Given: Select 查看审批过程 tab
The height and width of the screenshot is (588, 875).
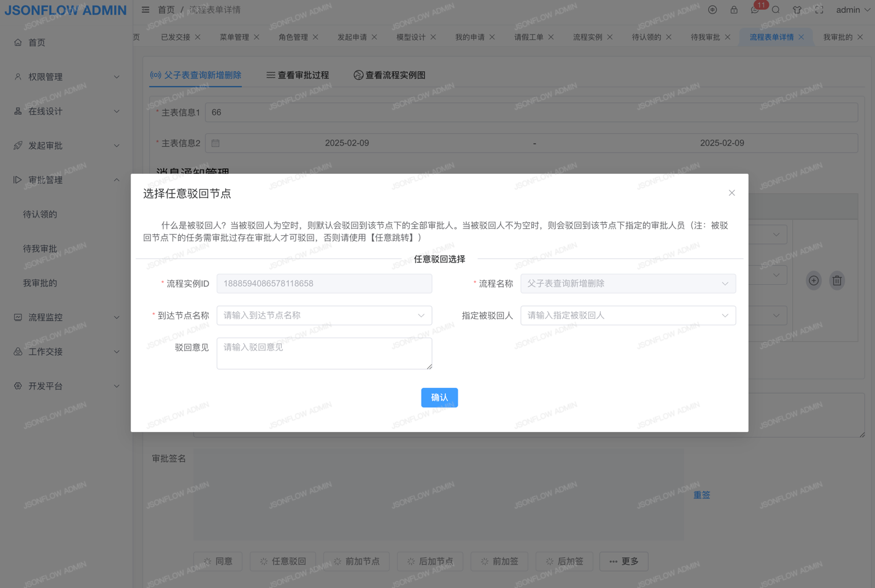Looking at the screenshot, I should pos(298,75).
